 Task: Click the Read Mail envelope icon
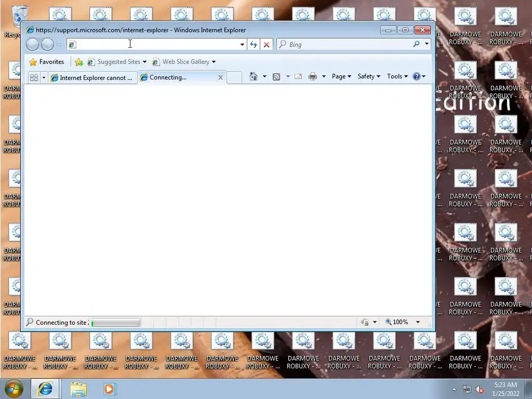(x=298, y=76)
